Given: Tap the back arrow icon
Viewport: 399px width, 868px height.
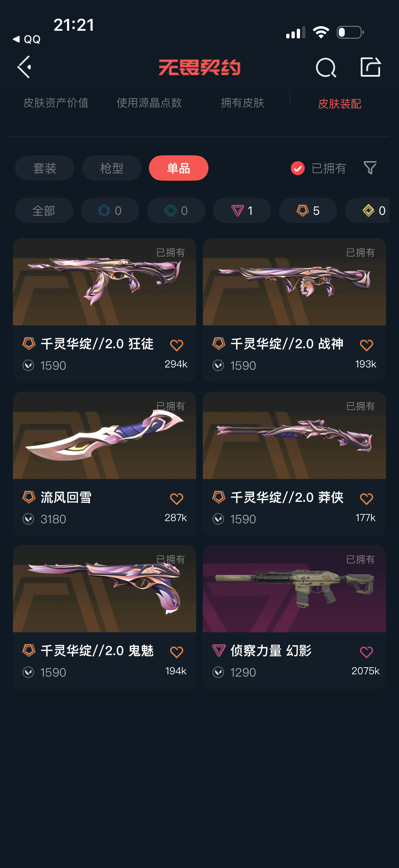Looking at the screenshot, I should (24, 67).
